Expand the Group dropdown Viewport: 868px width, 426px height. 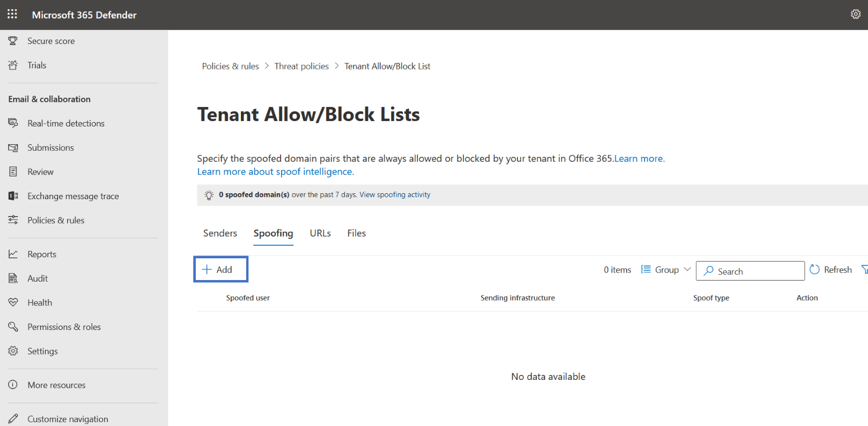pos(666,270)
